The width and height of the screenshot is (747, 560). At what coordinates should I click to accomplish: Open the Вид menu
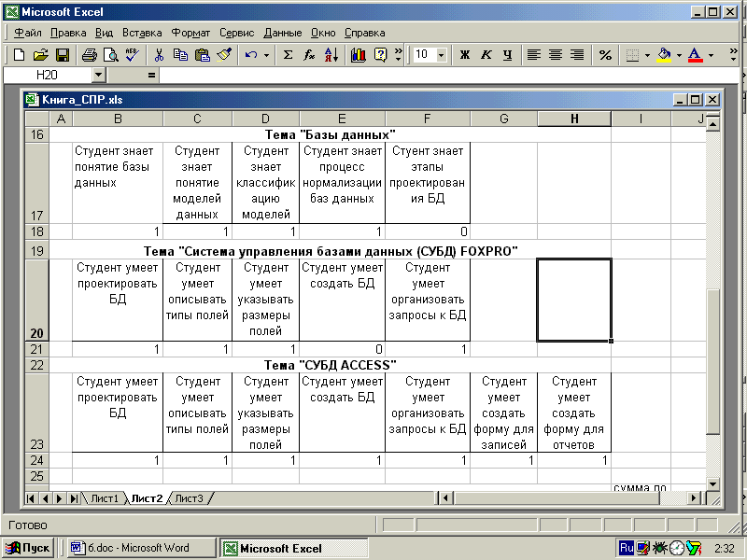coord(104,33)
